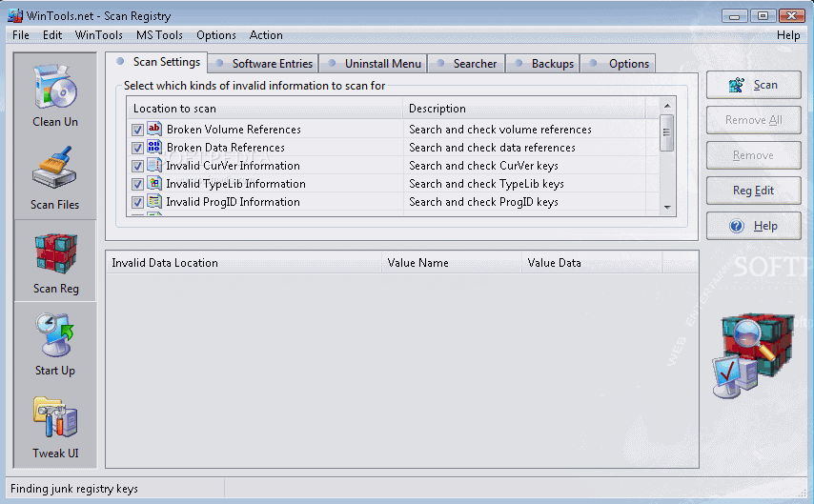
Task: Select 'Search and check volume references' text
Action: click(499, 130)
